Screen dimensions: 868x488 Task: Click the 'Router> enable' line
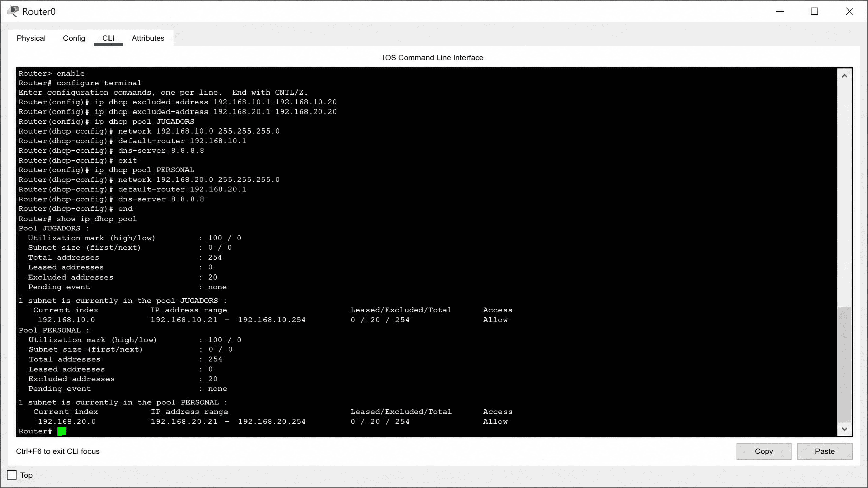52,73
